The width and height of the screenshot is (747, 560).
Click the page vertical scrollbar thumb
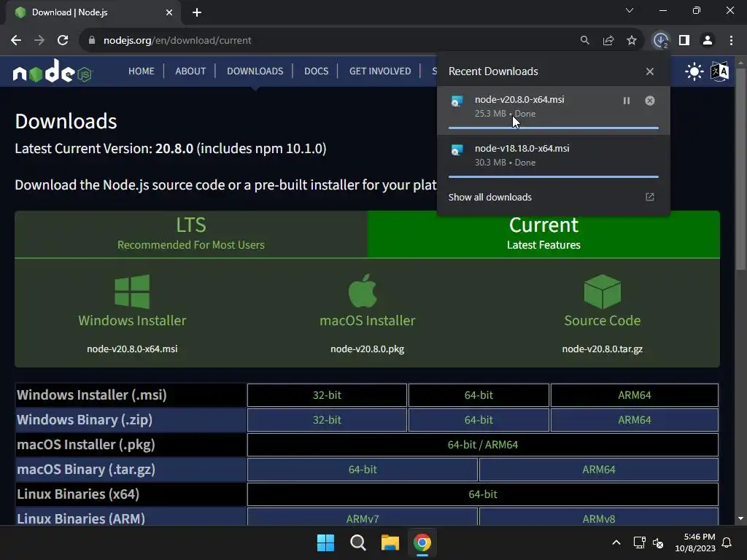coord(740,169)
